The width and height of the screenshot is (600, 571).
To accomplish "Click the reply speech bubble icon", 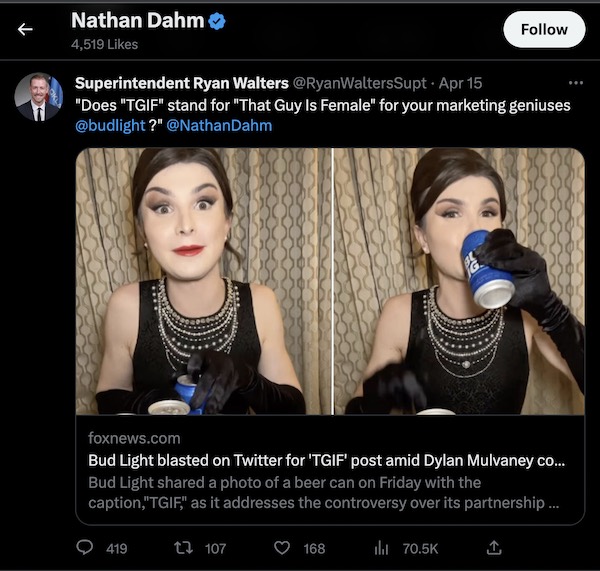I will click(x=87, y=547).
